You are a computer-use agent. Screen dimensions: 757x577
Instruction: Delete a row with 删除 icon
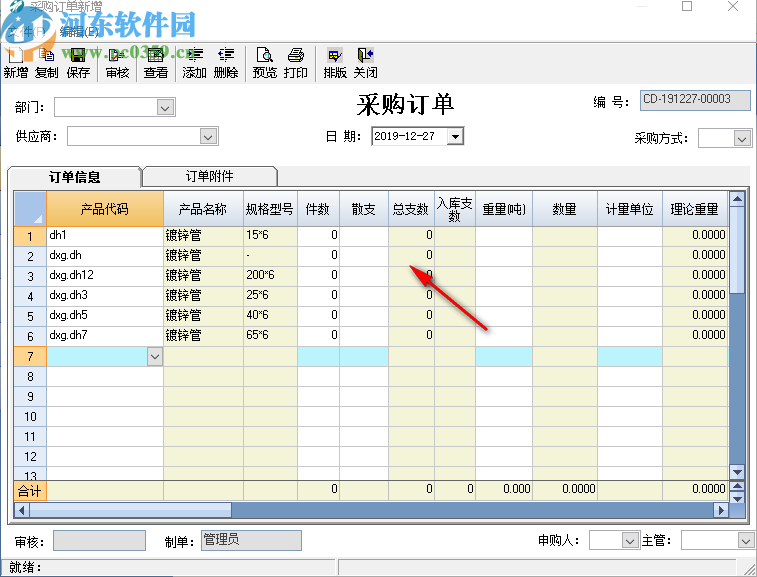click(x=225, y=63)
